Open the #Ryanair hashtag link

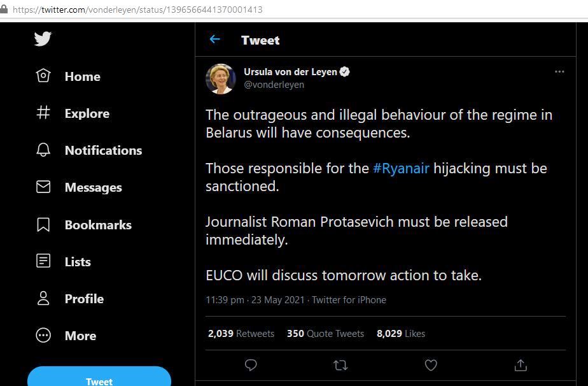tap(401, 168)
